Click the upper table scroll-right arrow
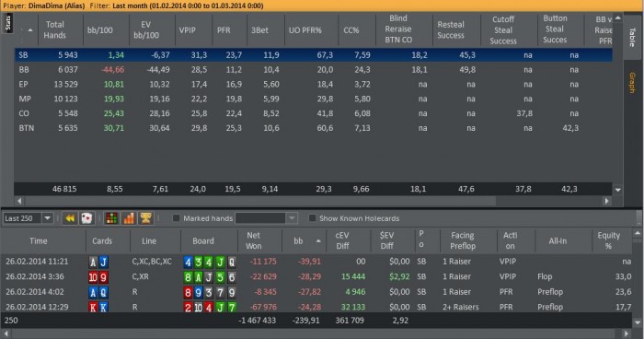This screenshot has height=339, width=644. coord(606,201)
